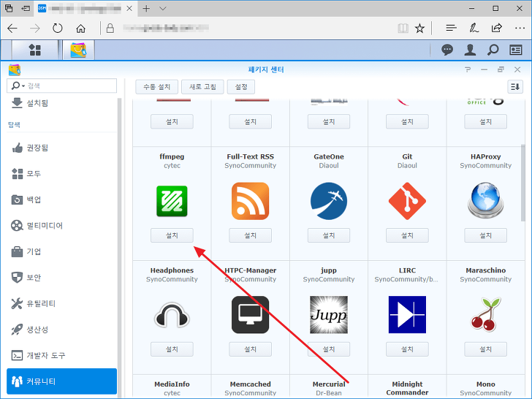This screenshot has width=532, height=399.
Task: Expand the search filter dropdown arrow
Action: 23,86
